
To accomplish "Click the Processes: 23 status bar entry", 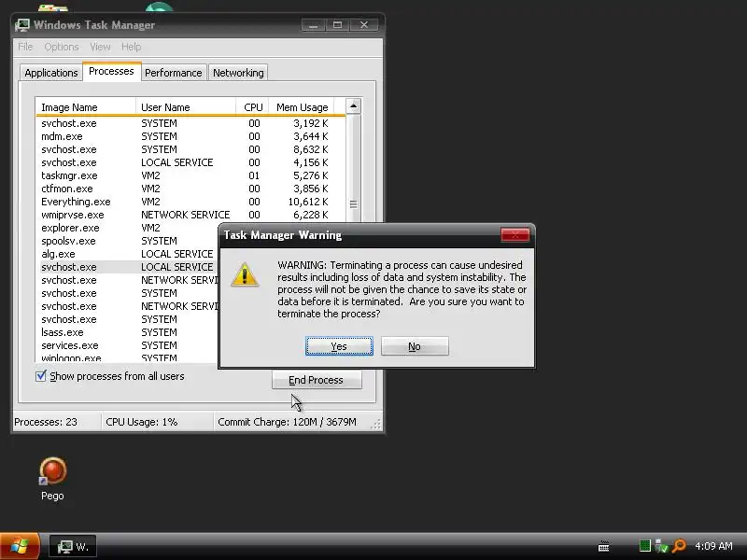I will coord(46,422).
